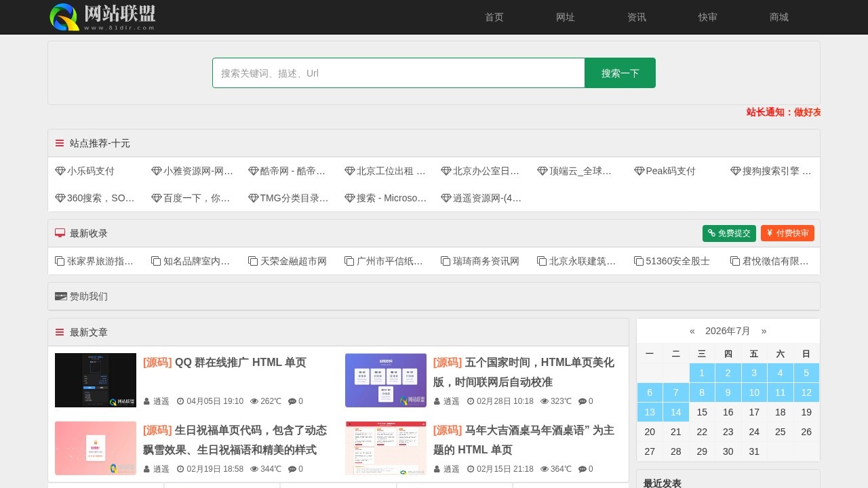Go to next month in calendar
The width and height of the screenshot is (868, 488).
click(764, 331)
